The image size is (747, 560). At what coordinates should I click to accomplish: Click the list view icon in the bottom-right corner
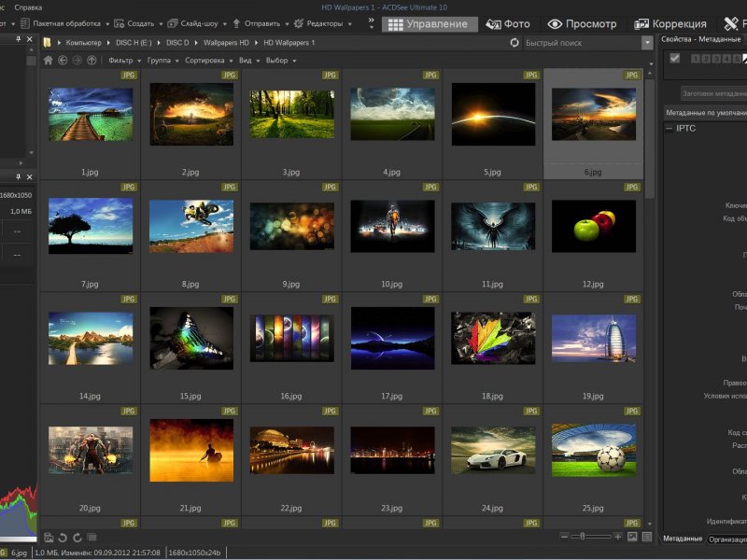647,537
